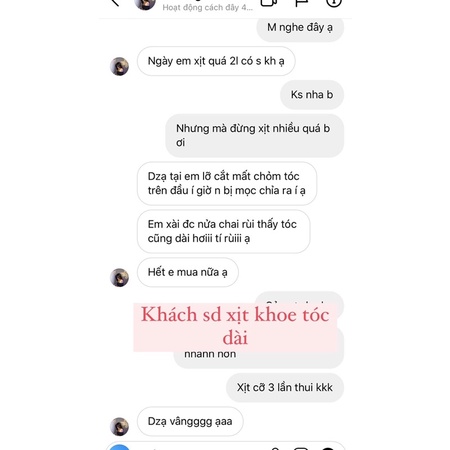The image size is (450, 450).
Task: Start a video call with this contact
Action: [269, 3]
